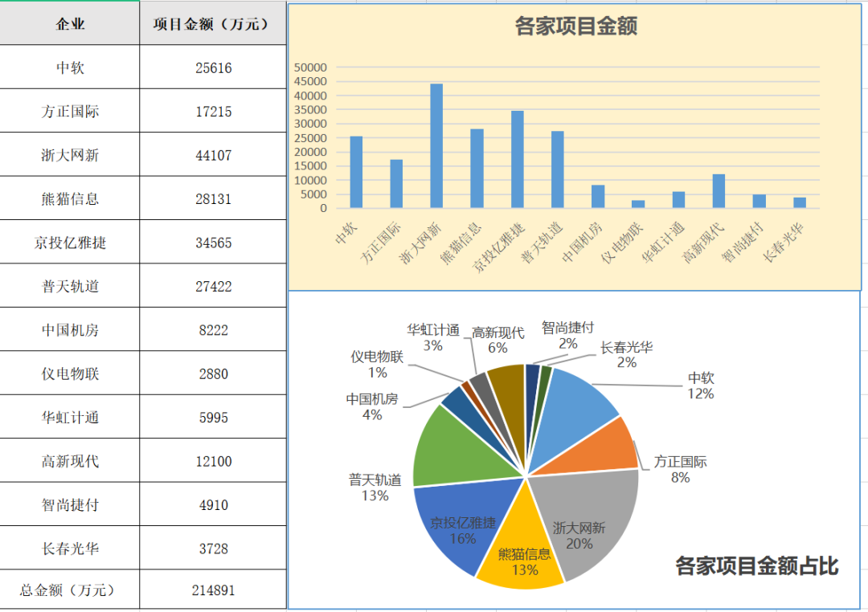Image resolution: width=868 pixels, height=612 pixels.
Task: Click the 长春光华 category-axis label in bar chart
Action: [x=783, y=243]
